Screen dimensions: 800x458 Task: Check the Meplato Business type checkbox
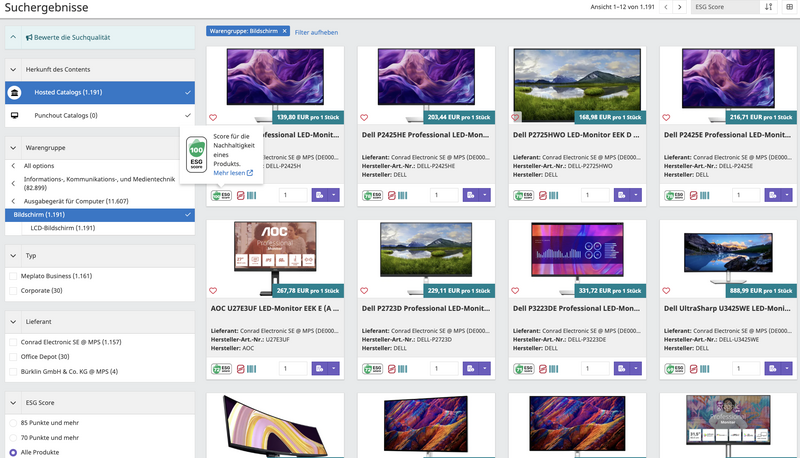[13, 275]
